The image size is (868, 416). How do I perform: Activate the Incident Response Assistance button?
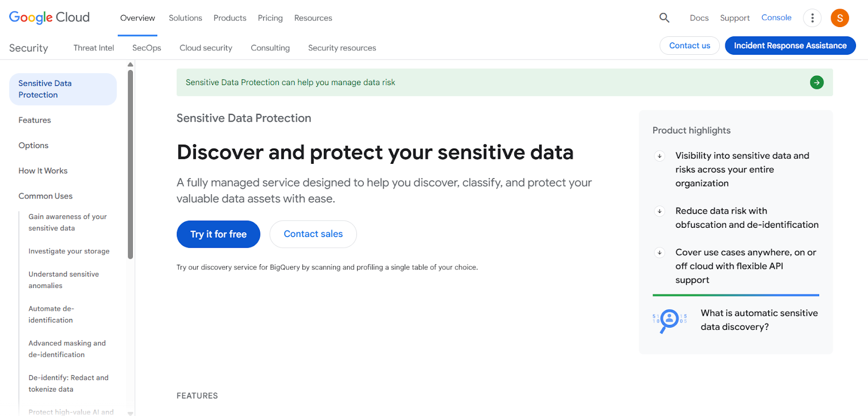(790, 46)
